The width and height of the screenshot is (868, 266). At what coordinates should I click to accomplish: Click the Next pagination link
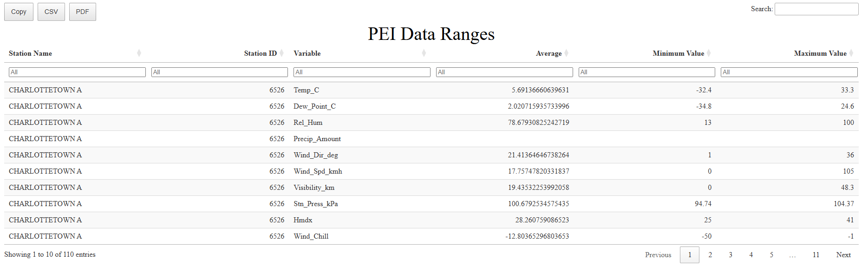click(x=843, y=255)
